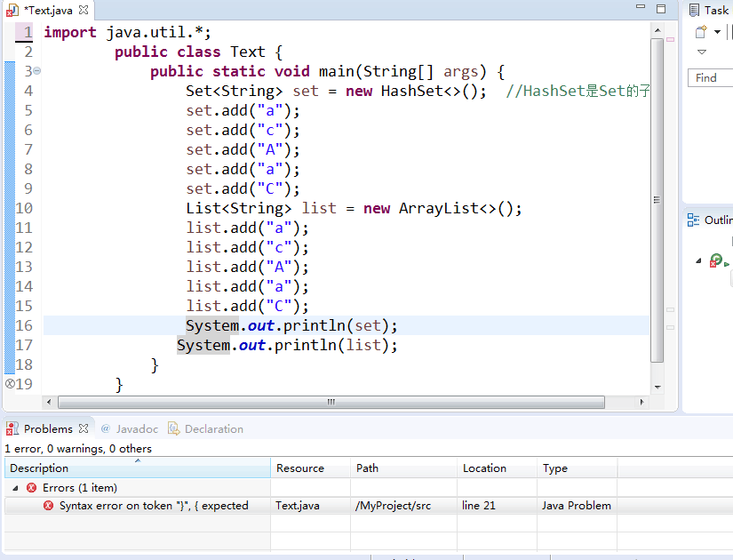Viewport: 733px width, 560px height.
Task: Switch to the Problems tab
Action: point(48,428)
